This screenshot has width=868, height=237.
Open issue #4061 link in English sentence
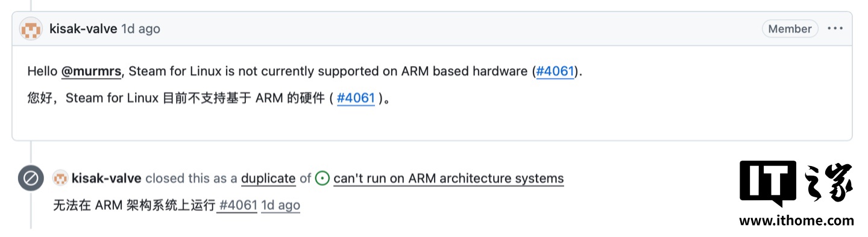[555, 72]
